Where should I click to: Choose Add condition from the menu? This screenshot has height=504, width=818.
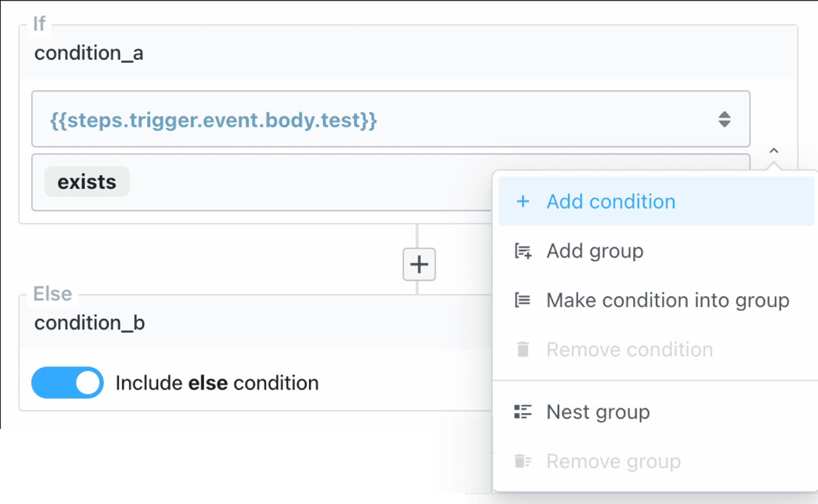coord(656,201)
